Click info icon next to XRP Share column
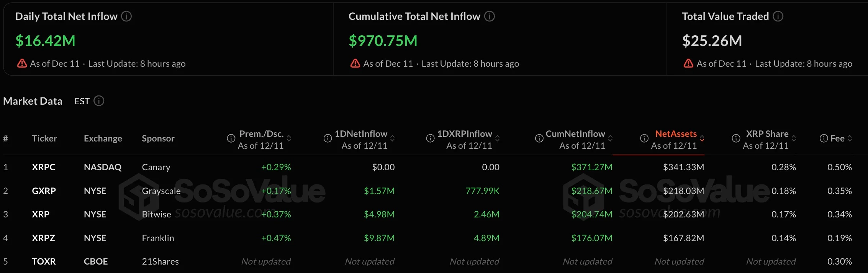The image size is (868, 273). point(736,138)
